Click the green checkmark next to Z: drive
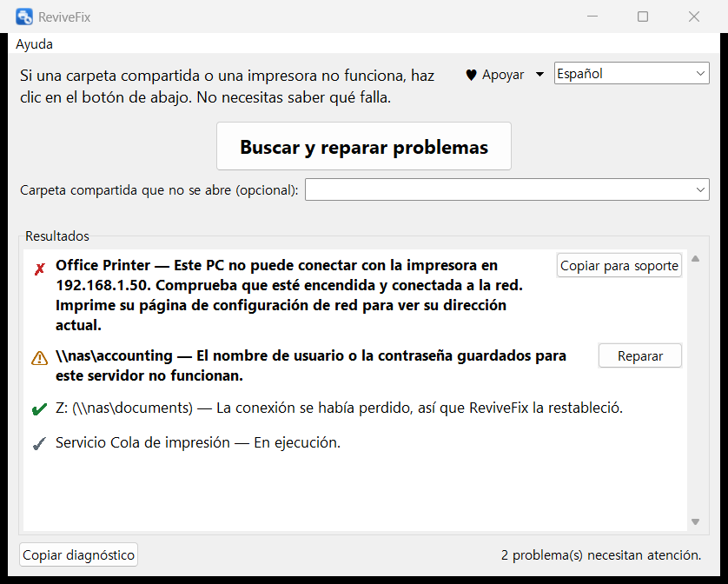This screenshot has height=584, width=728. [39, 408]
